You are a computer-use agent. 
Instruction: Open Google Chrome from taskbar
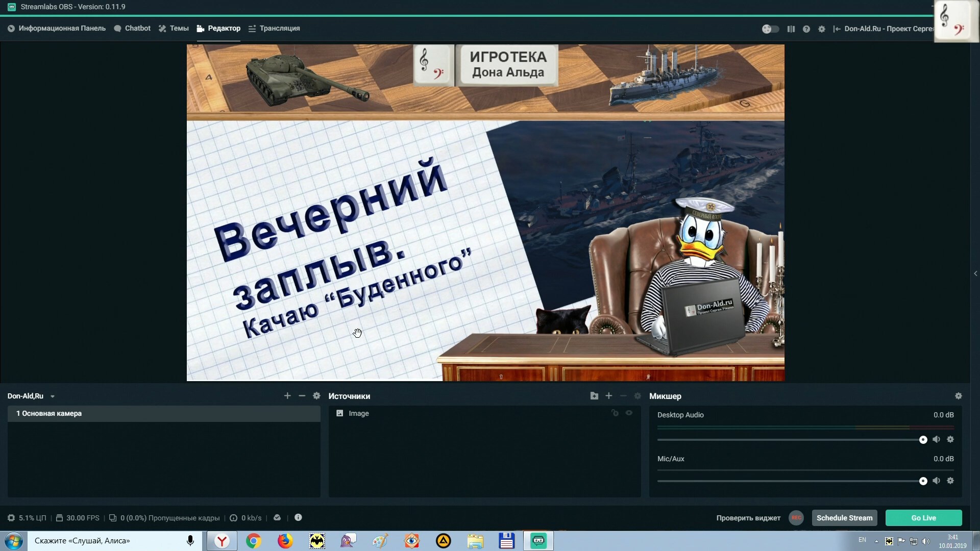254,541
